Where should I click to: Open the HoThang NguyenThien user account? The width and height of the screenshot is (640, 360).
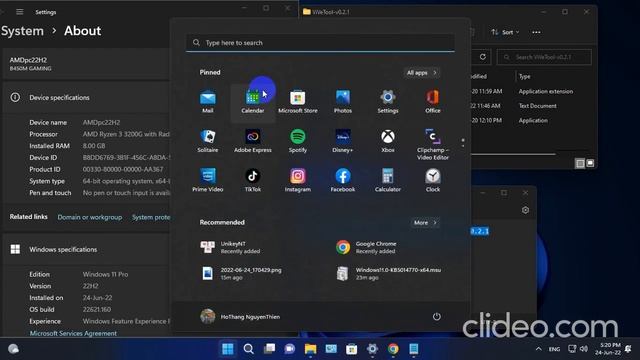coord(240,317)
